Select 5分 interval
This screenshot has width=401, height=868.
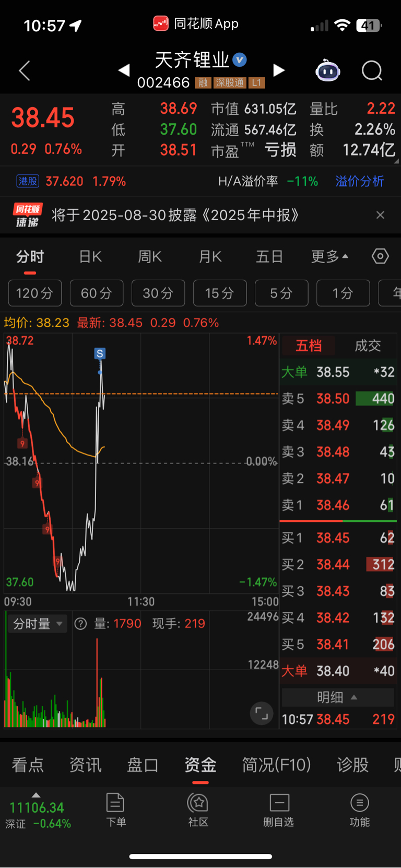[281, 293]
